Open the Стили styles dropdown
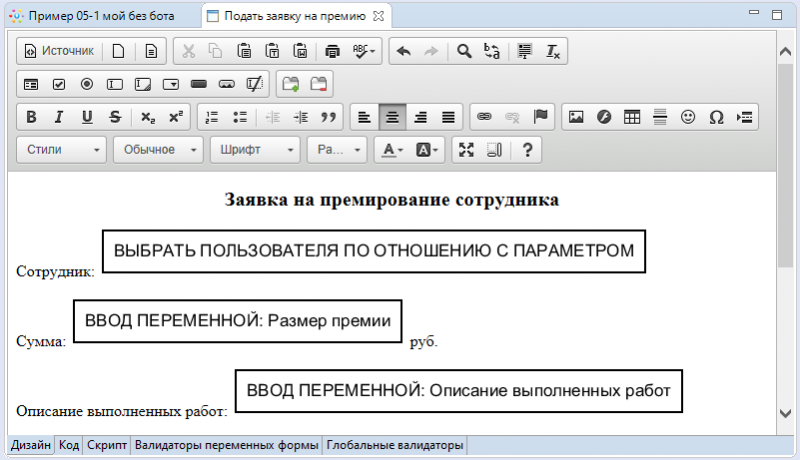Viewport: 800px width, 460px height. pyautogui.click(x=62, y=150)
